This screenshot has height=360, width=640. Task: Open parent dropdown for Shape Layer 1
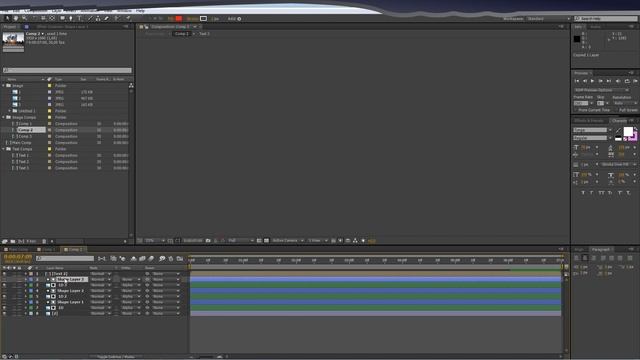165,302
